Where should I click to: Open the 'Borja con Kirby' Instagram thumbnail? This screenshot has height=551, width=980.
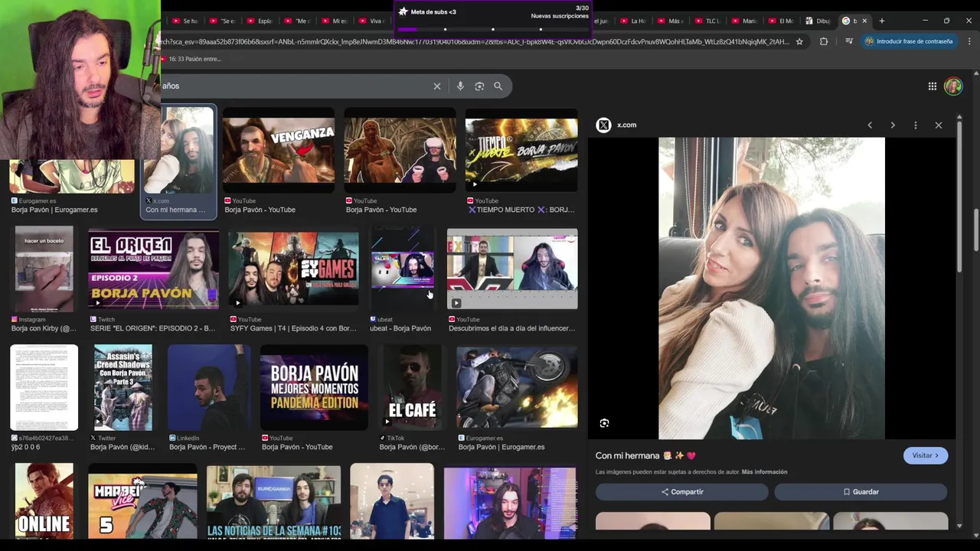point(44,269)
